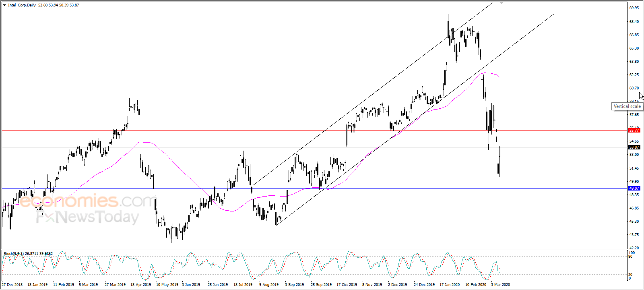This screenshot has height=290, width=644.
Task: Click the 49.90 price scale label
Action: coord(634,182)
